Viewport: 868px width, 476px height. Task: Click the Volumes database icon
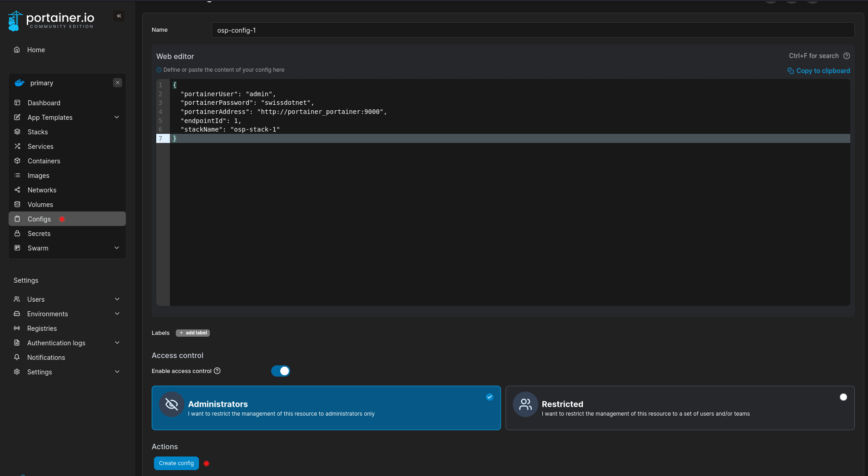[x=17, y=204]
